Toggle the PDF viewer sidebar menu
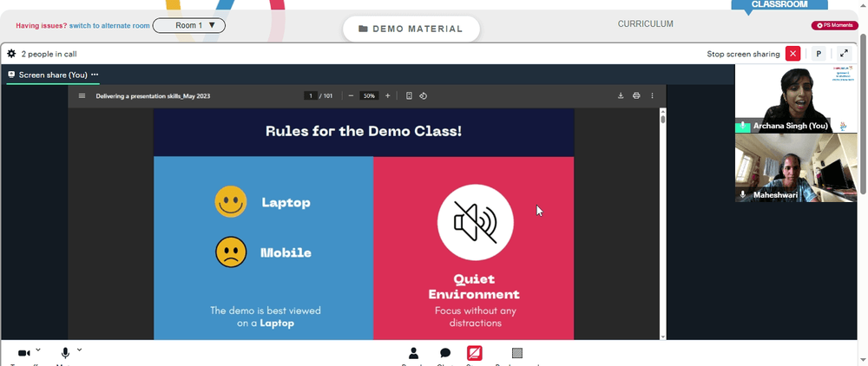This screenshot has height=366, width=868. [82, 95]
